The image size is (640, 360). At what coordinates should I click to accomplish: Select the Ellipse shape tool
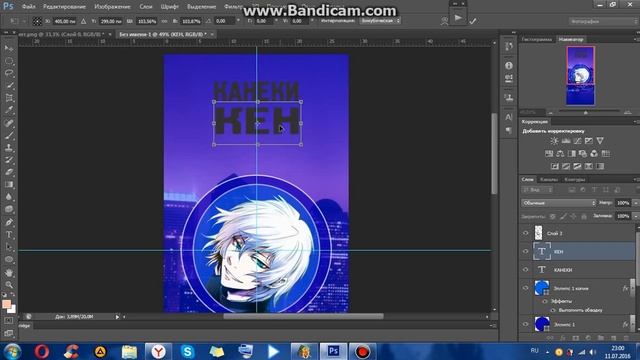coord(9,260)
